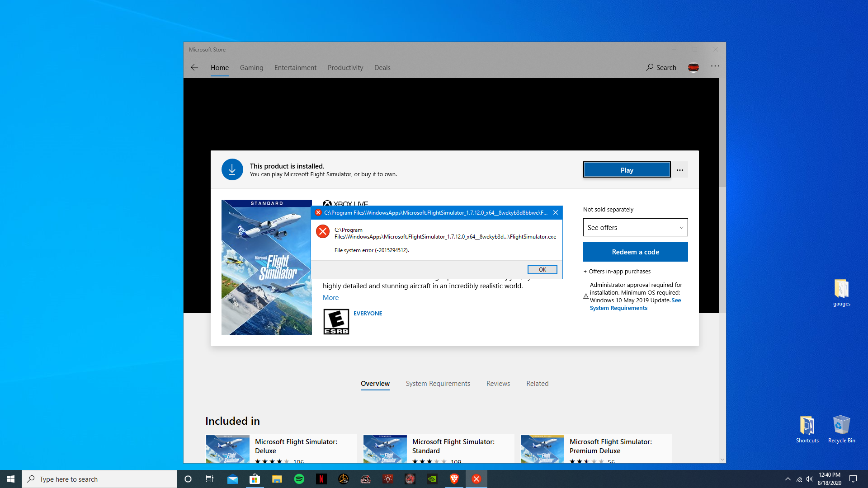Open Netflix from the taskbar
This screenshot has height=488, width=868.
pos(321,479)
